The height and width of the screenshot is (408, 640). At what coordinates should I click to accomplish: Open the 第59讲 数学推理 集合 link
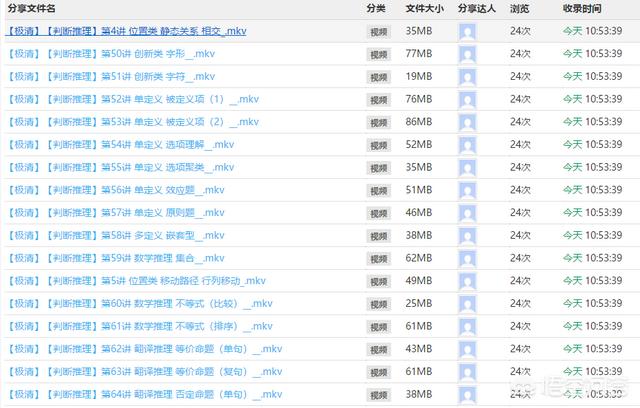tap(116, 258)
